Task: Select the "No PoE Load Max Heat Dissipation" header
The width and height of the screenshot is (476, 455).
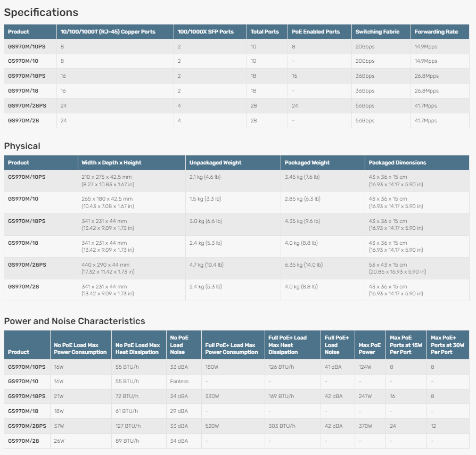Action: (x=137, y=349)
